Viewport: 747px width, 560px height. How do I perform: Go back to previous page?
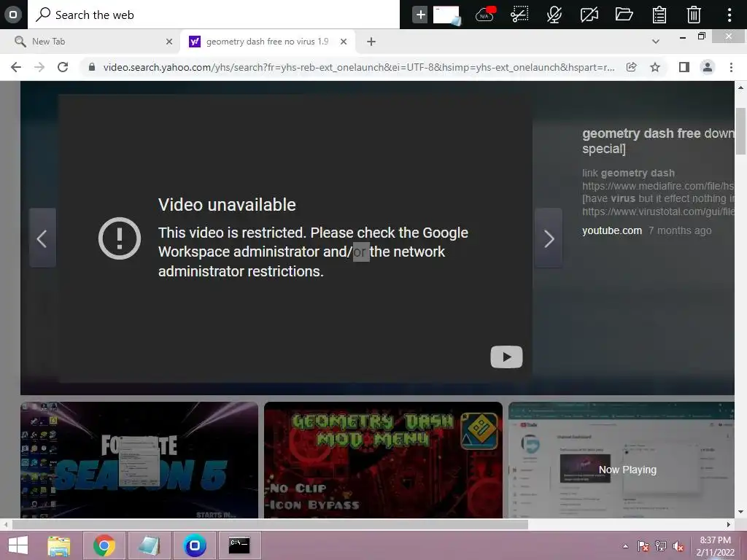16,67
